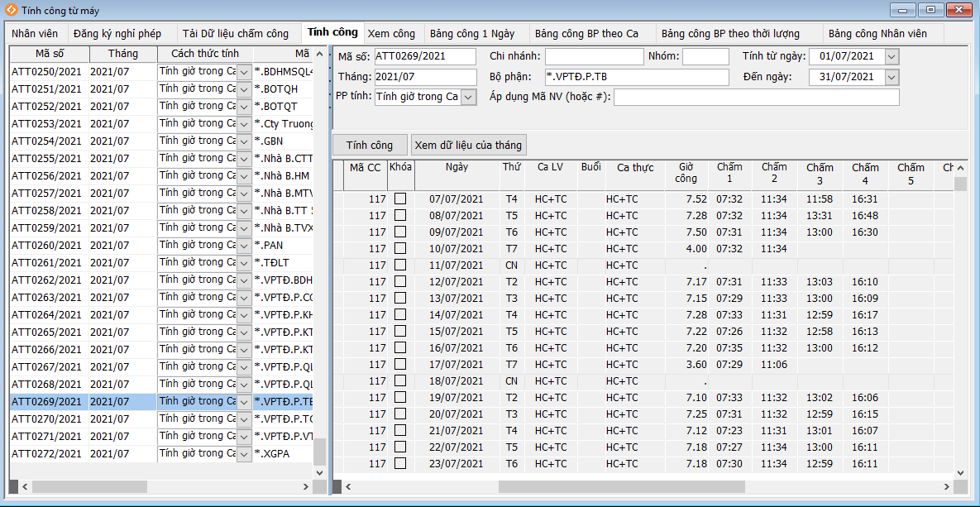Viewport: 980px width, 507px height.
Task: Toggle the Khóa checkbox for 11/07/2021
Action: pos(400,265)
